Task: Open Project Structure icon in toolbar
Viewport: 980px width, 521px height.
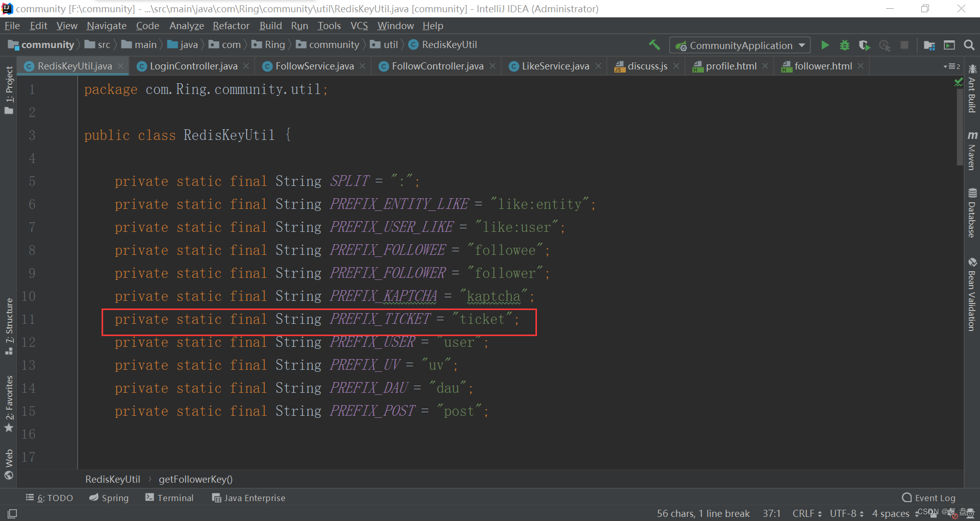Action: [929, 45]
